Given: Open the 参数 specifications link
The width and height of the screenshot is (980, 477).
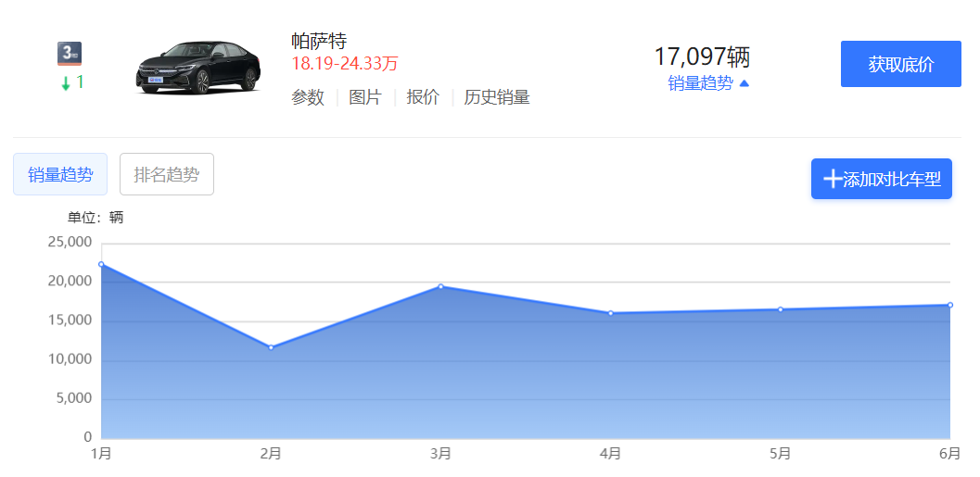Looking at the screenshot, I should (308, 97).
